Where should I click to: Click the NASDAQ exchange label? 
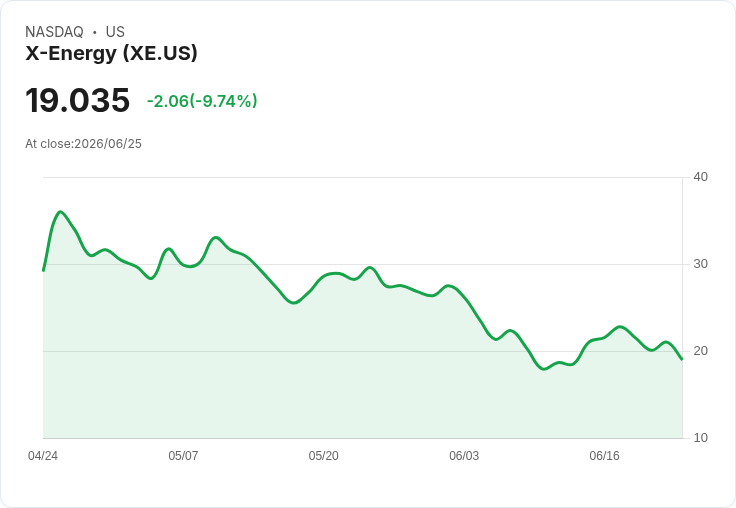[x=54, y=32]
